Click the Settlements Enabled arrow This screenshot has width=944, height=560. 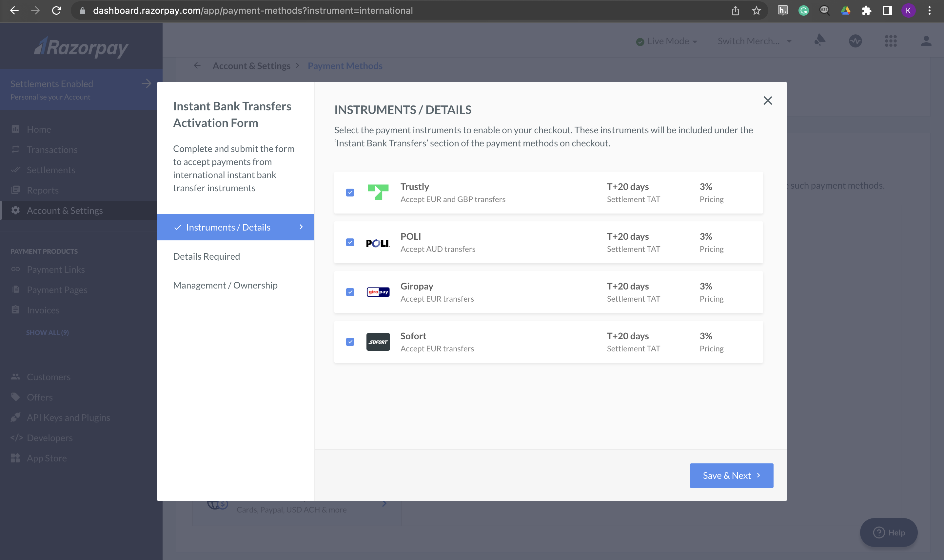pos(147,84)
